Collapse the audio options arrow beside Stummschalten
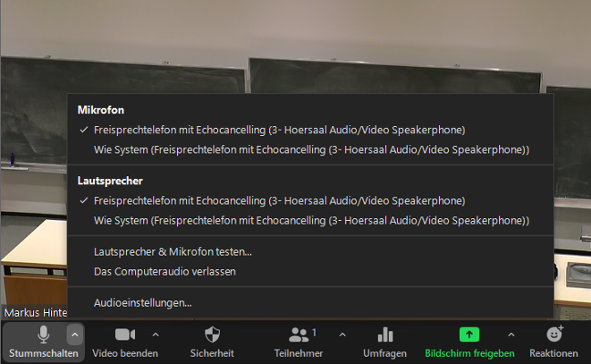The image size is (591, 364). pyautogui.click(x=74, y=334)
